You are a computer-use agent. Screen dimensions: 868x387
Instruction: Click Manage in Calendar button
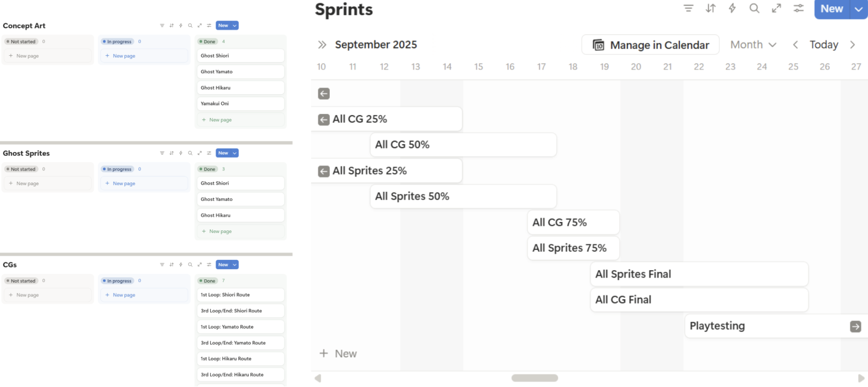pyautogui.click(x=650, y=45)
